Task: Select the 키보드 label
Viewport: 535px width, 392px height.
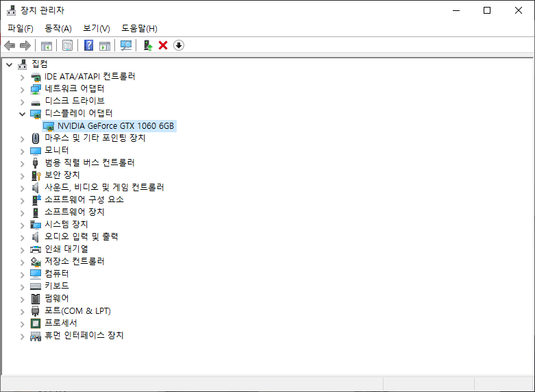Action: point(57,286)
